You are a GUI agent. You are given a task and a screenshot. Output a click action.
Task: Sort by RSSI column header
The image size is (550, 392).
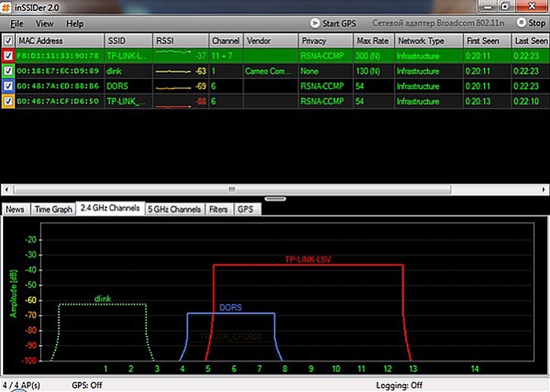(181, 41)
